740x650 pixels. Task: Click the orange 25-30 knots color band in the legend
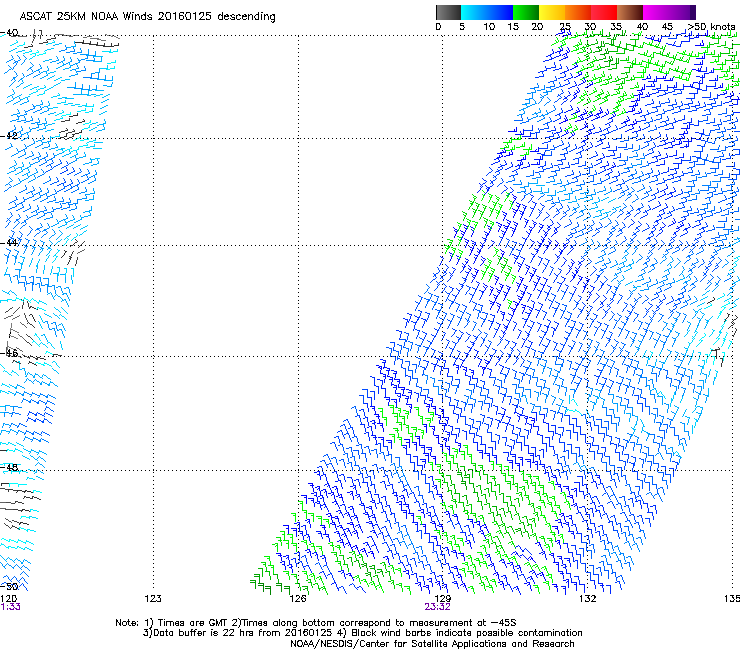point(578,12)
